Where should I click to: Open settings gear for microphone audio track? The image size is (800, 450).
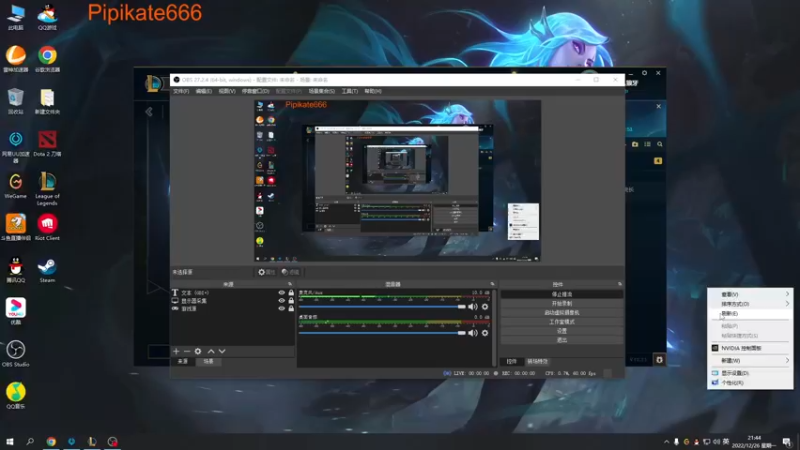click(485, 307)
